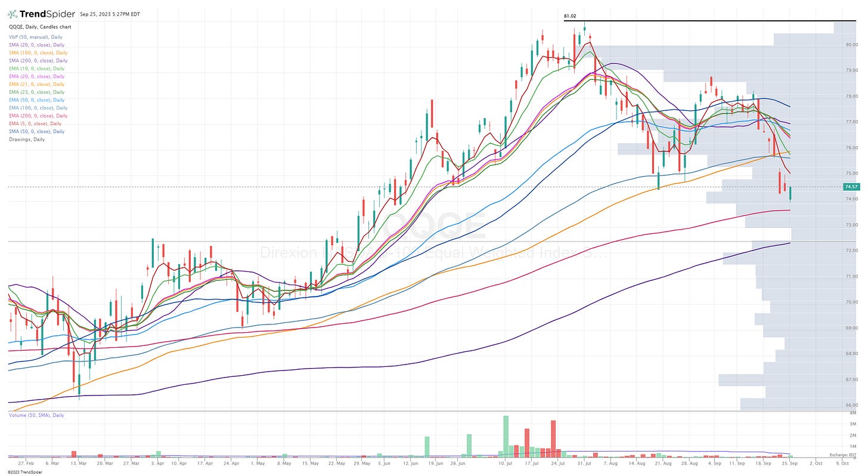Click the 2M volume axis label

click(x=853, y=435)
